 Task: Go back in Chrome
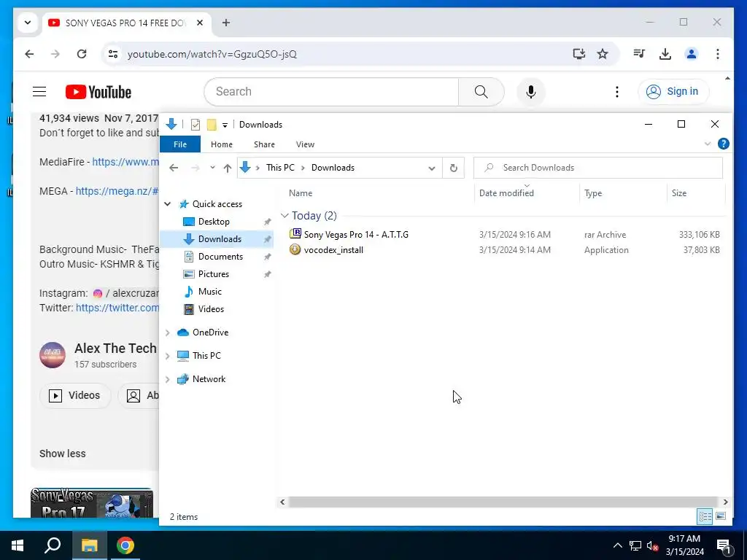29,54
